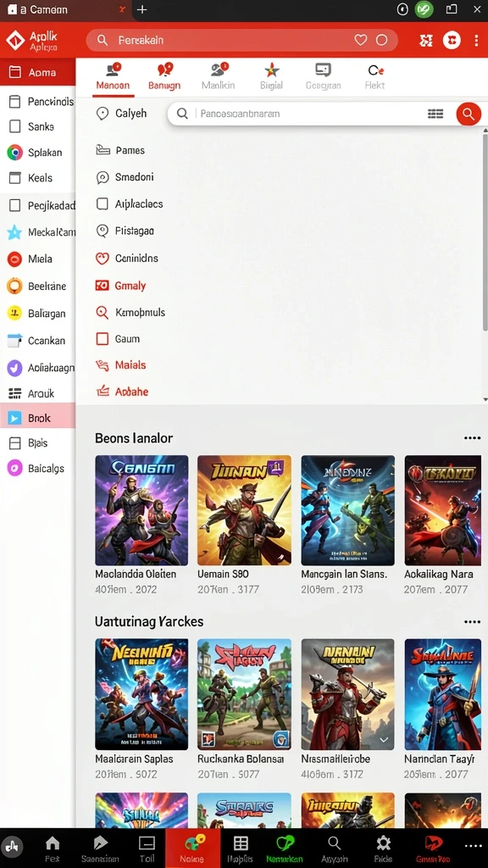Click the heart icon in the top search field

[361, 40]
